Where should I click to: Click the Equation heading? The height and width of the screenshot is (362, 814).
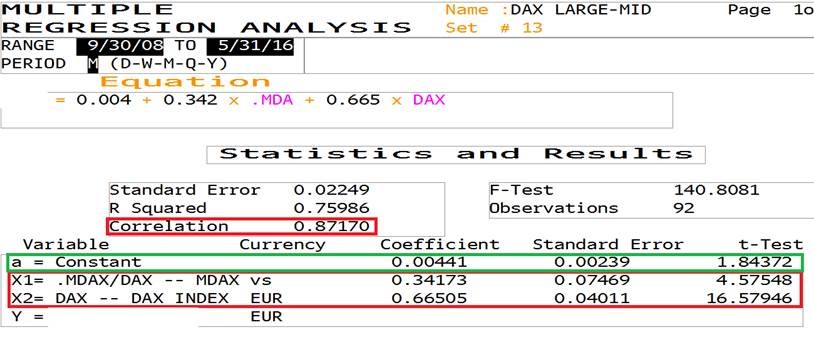[185, 82]
